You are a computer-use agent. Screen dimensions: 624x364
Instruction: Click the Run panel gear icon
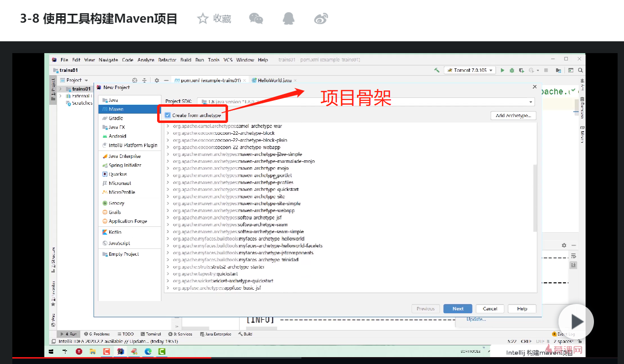point(564,245)
